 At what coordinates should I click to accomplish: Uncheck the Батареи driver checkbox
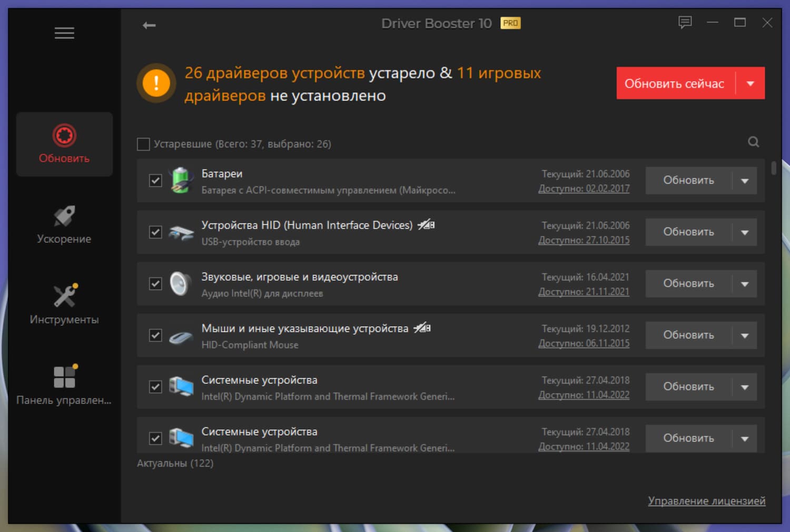pos(155,181)
